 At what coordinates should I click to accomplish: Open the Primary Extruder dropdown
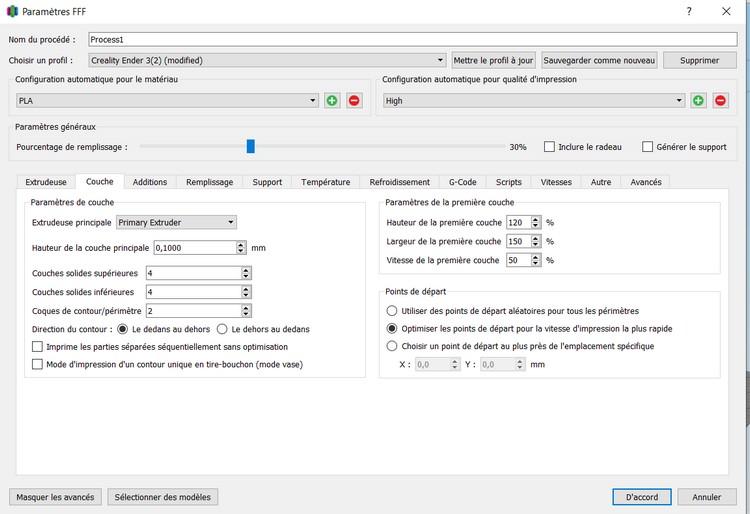point(176,222)
